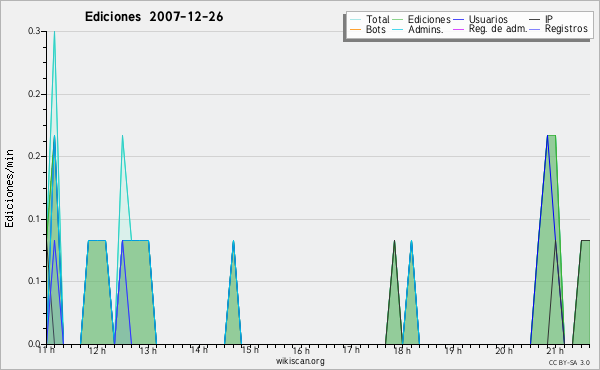Click the '15 h' x-axis label

click(250, 350)
